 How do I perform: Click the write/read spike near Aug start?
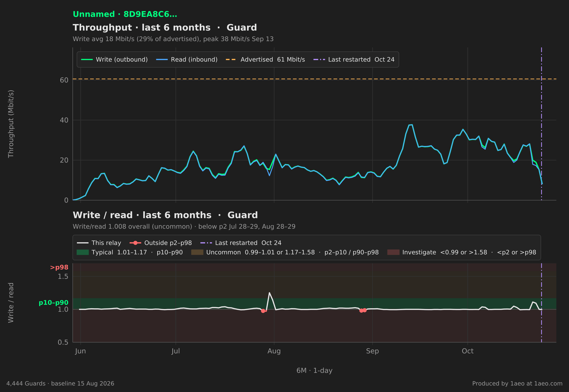click(x=269, y=293)
